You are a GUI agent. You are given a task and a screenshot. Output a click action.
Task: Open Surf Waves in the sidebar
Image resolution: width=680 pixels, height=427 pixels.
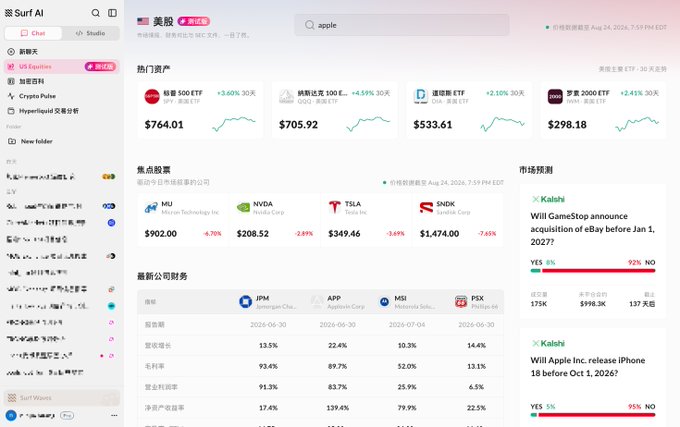(62, 398)
